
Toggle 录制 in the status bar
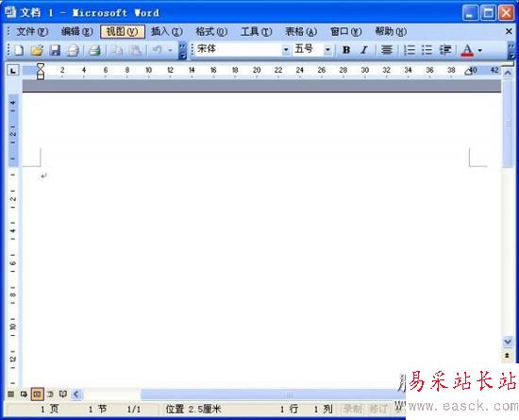pos(352,409)
